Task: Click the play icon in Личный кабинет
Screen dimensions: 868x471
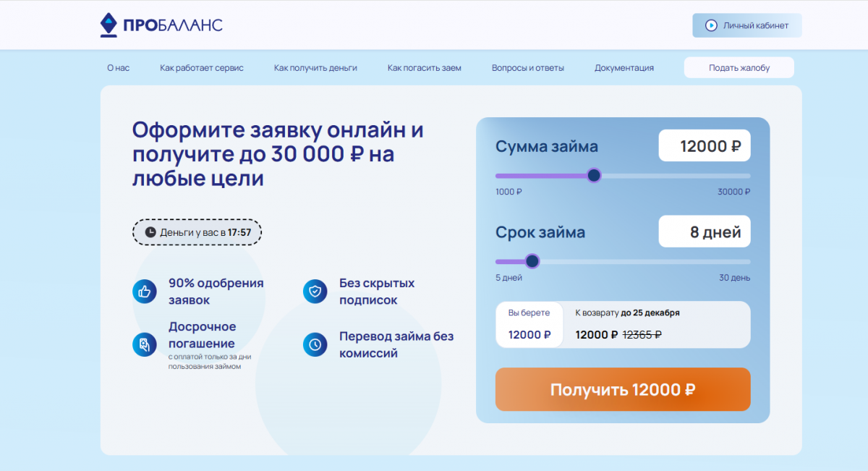Action: [x=711, y=25]
